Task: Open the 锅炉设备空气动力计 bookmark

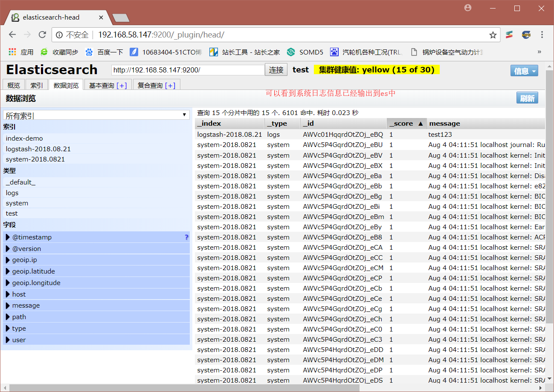Action: (447, 52)
